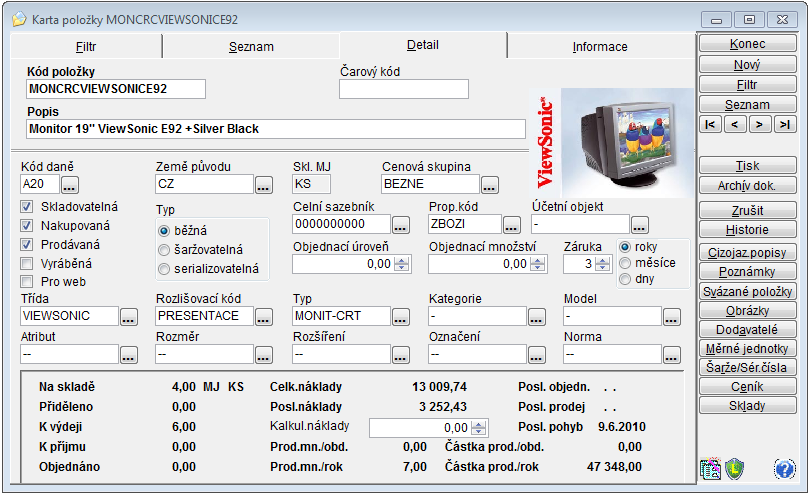Select the serializovatelná type option
This screenshot has height=495, width=810.
(x=164, y=269)
